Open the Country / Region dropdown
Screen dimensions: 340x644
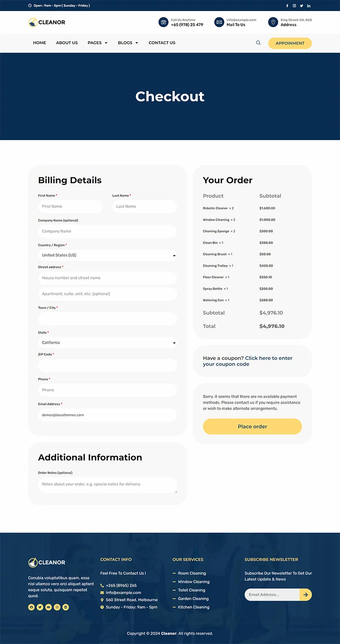click(108, 255)
